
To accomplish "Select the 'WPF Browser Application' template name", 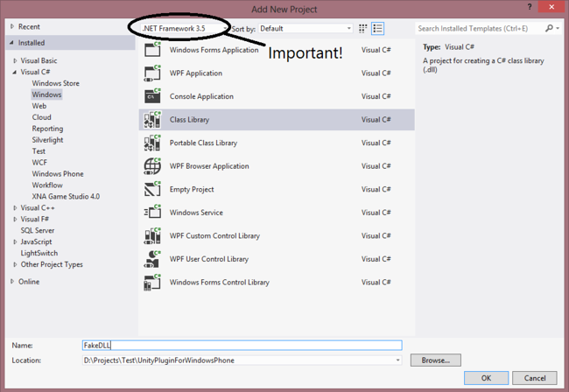I will [x=209, y=165].
